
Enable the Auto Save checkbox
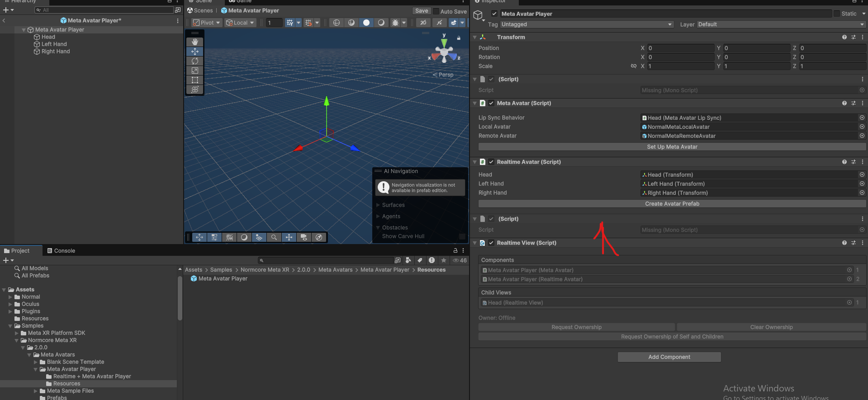(x=436, y=11)
